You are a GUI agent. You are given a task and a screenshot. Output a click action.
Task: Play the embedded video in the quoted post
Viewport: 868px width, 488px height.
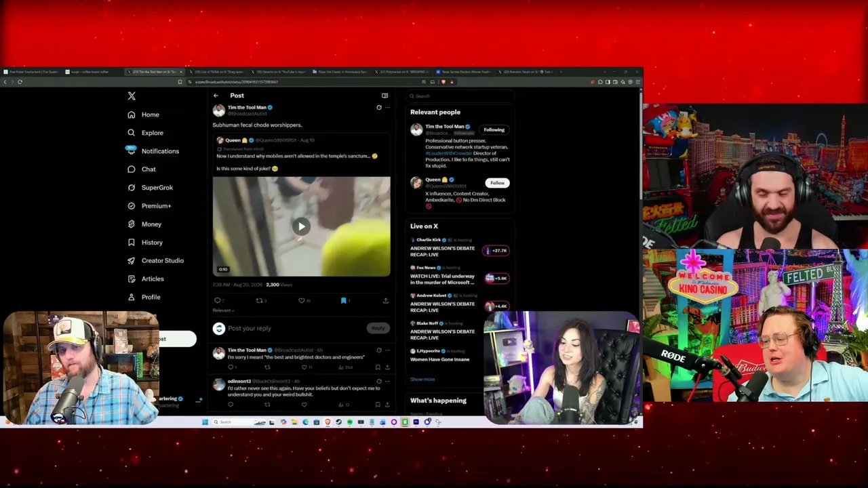(x=301, y=226)
